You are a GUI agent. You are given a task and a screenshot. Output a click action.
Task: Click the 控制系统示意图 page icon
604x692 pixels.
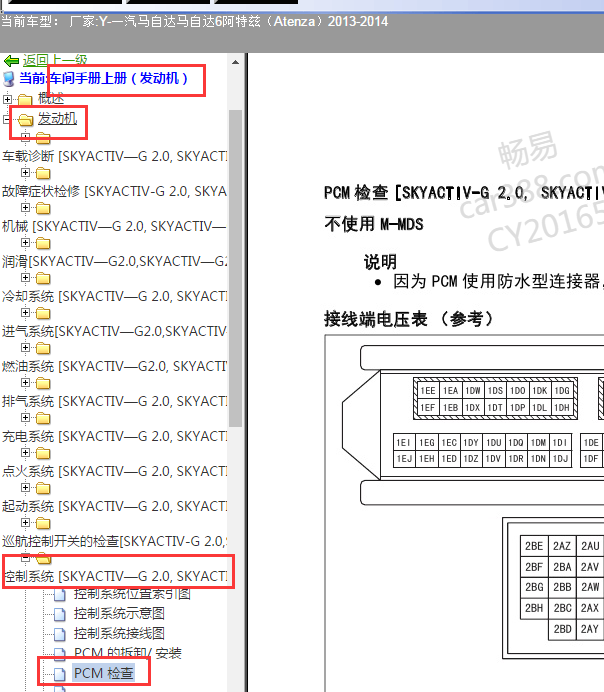60,613
